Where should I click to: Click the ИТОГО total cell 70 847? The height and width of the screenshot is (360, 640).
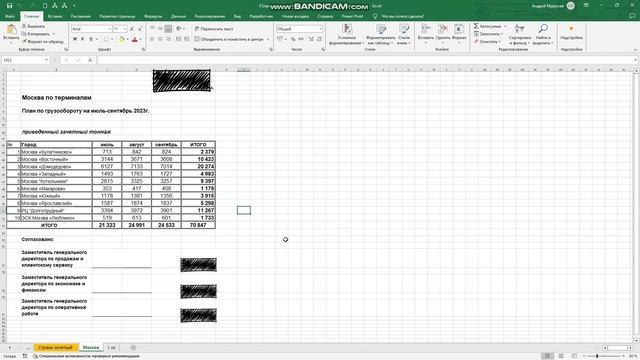[198, 225]
